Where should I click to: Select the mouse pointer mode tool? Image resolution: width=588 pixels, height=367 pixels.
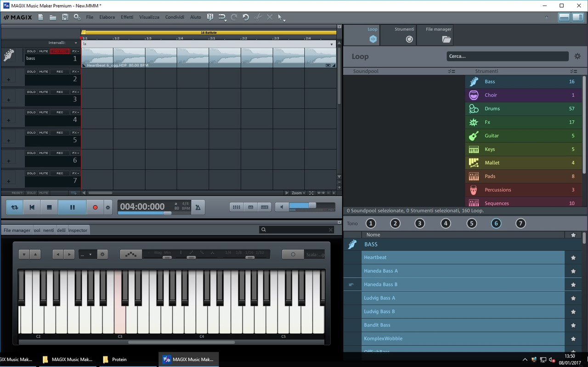pyautogui.click(x=281, y=17)
